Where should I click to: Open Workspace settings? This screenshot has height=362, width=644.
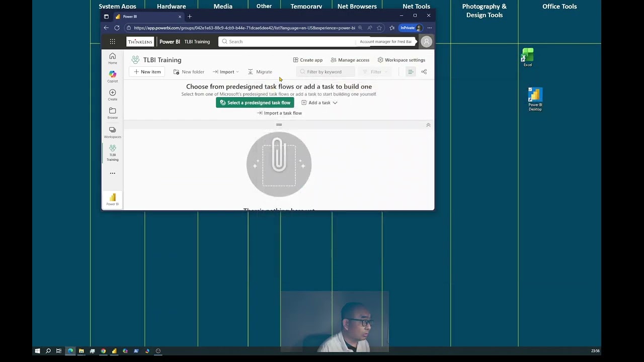pos(401,60)
